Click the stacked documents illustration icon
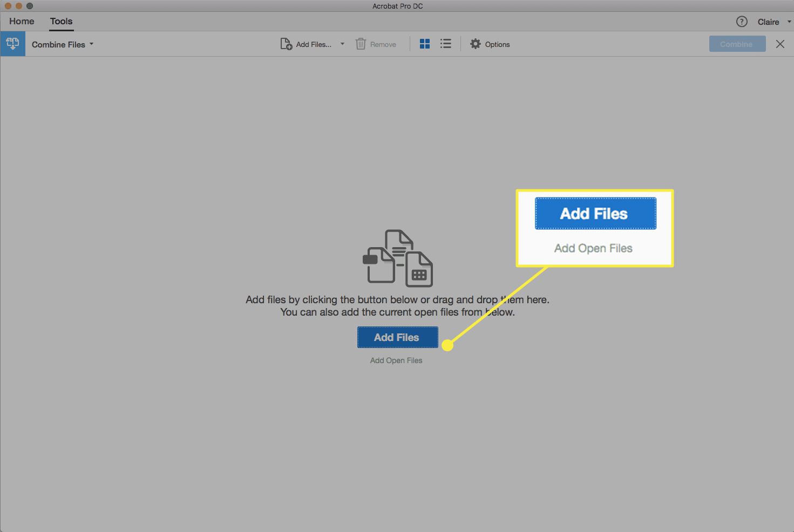This screenshot has width=794, height=532. pos(398,258)
